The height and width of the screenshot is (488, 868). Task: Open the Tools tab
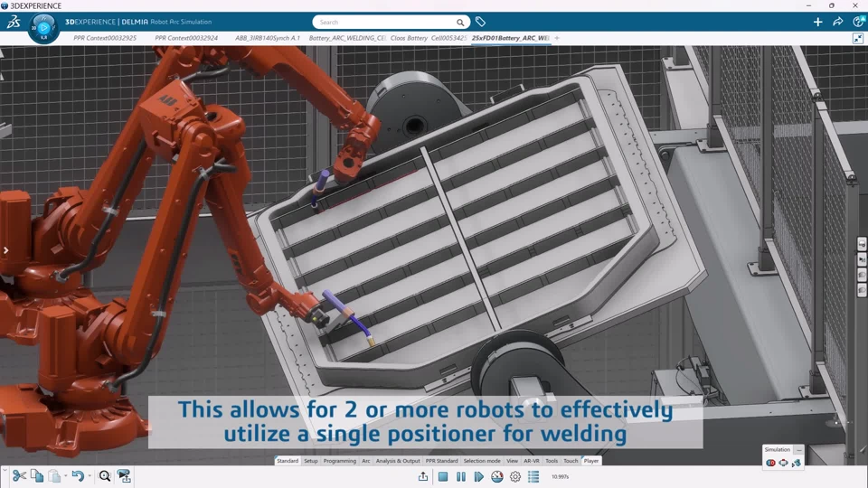coord(552,460)
